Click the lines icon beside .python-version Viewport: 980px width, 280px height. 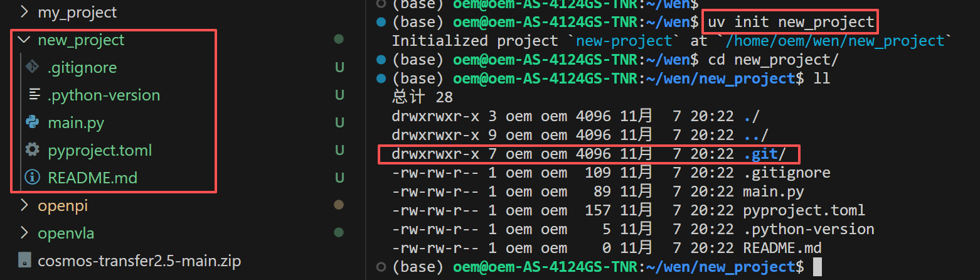[x=34, y=95]
